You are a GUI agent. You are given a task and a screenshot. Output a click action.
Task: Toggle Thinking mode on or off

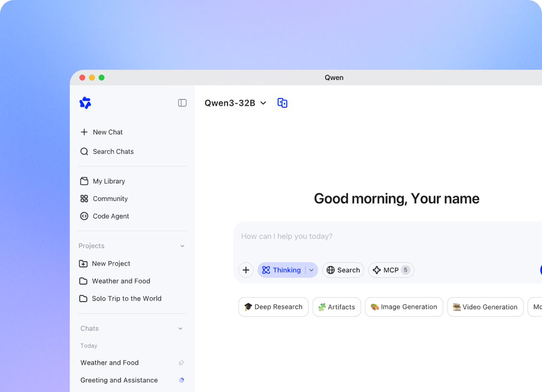point(281,270)
